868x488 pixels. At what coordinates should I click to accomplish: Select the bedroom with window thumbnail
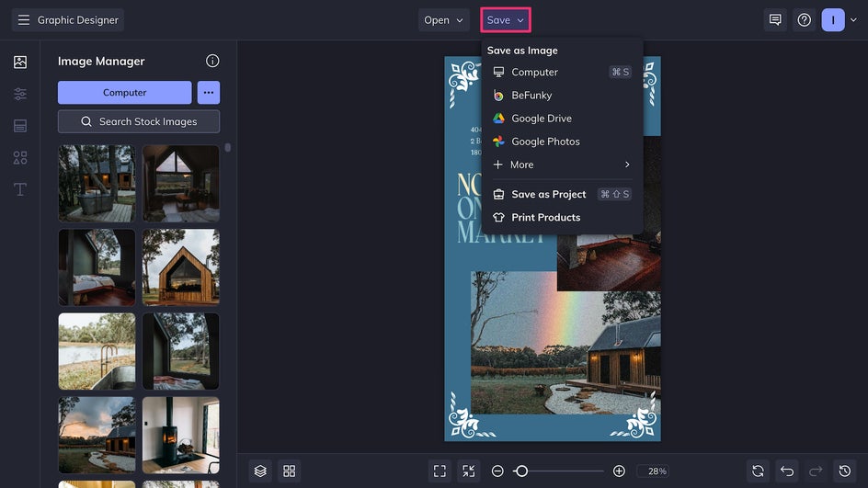(97, 267)
